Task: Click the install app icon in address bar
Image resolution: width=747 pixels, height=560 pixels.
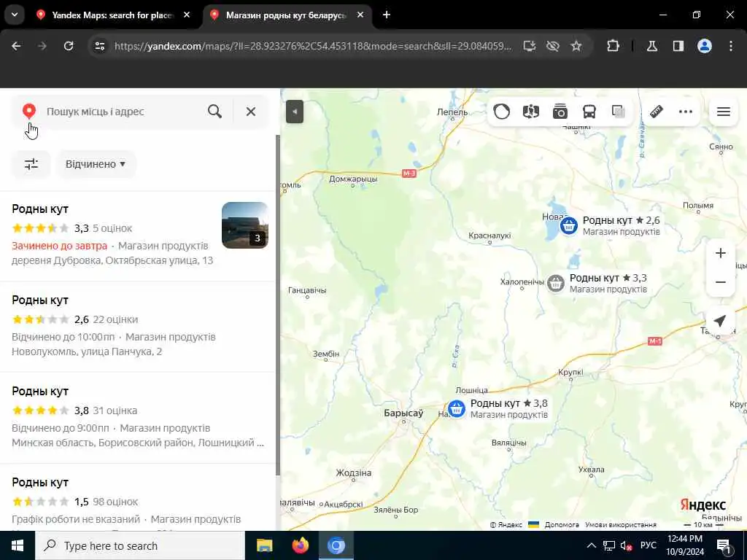Action: (x=530, y=46)
